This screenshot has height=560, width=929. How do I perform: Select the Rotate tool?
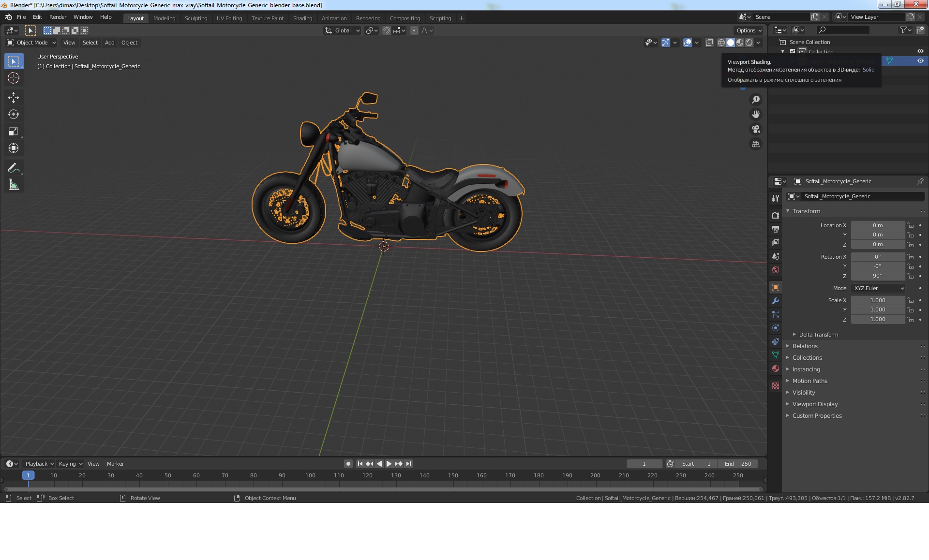[x=14, y=115]
